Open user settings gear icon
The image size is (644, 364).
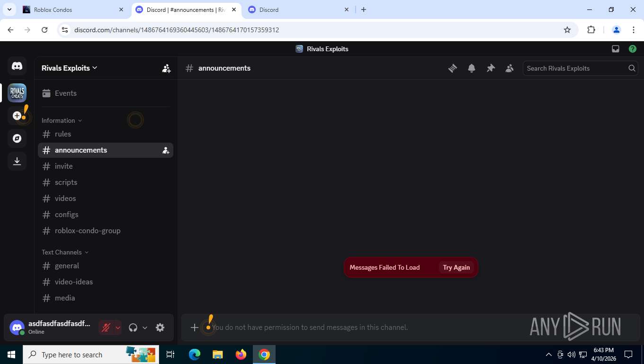click(x=160, y=328)
